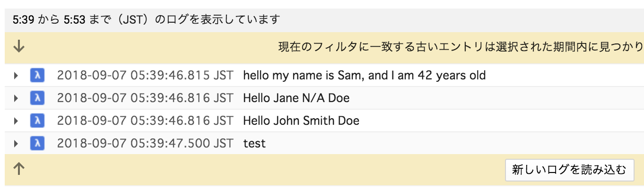Expand the Hello Jane N/A Doe entry
The image size is (644, 190).
(16, 98)
